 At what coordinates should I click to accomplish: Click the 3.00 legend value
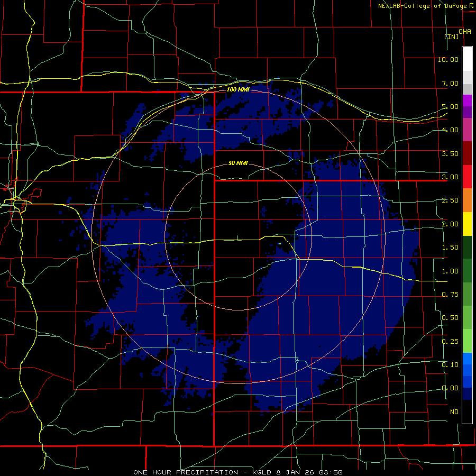pos(450,177)
